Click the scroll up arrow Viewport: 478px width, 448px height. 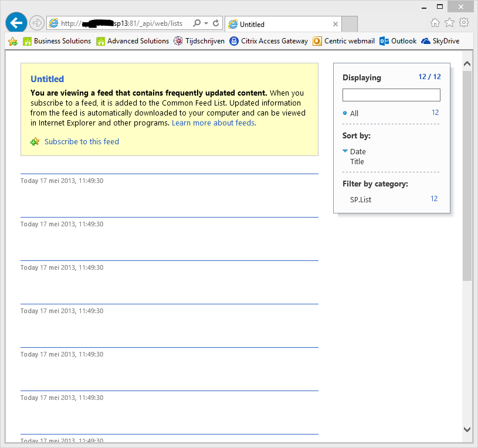(467, 64)
